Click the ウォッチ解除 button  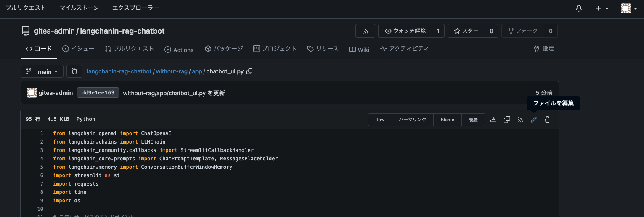click(x=405, y=31)
